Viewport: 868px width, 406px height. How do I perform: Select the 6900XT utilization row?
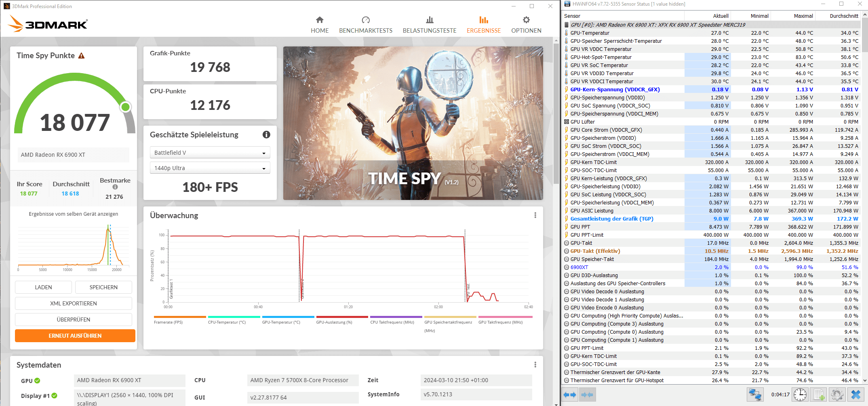pyautogui.click(x=712, y=267)
